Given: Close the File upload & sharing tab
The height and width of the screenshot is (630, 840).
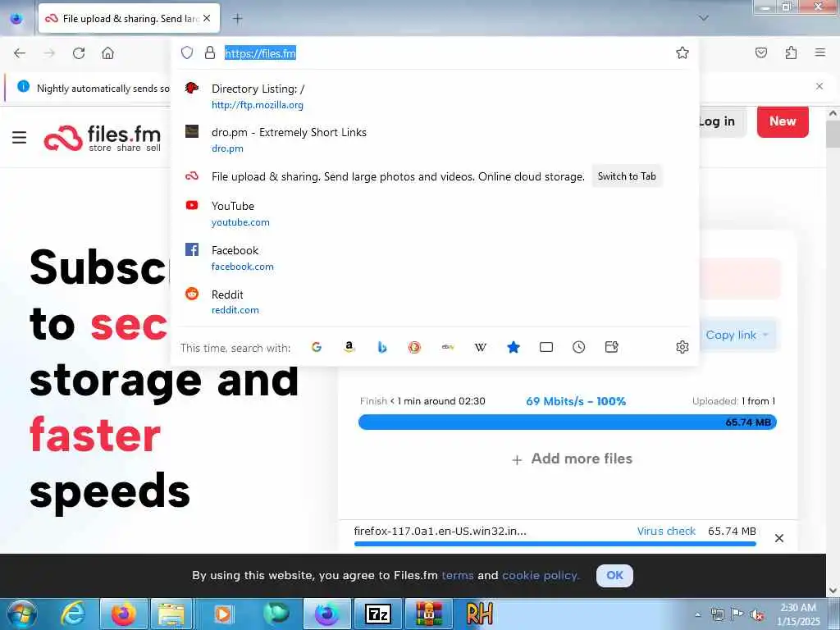Looking at the screenshot, I should coord(207,18).
